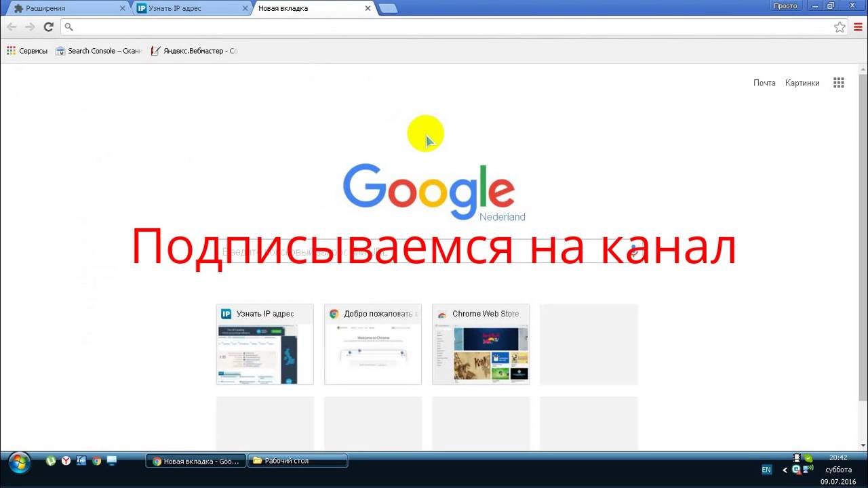Reload the current page

pos(48,27)
